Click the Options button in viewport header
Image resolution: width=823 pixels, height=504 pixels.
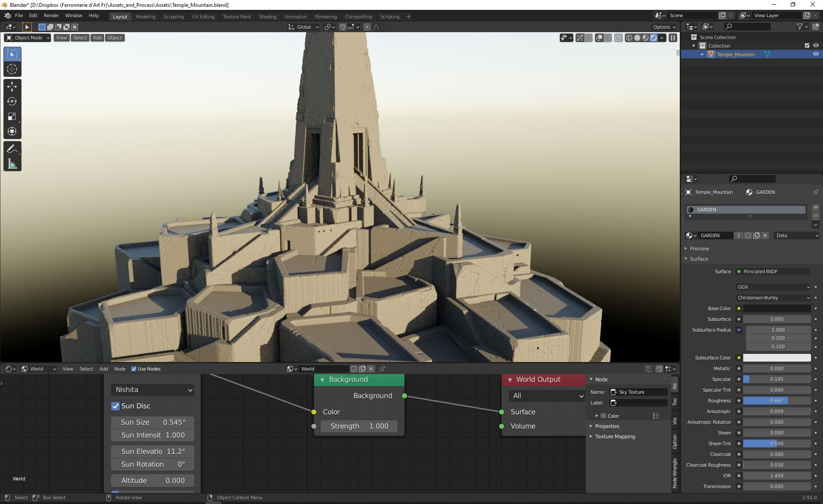tap(664, 27)
